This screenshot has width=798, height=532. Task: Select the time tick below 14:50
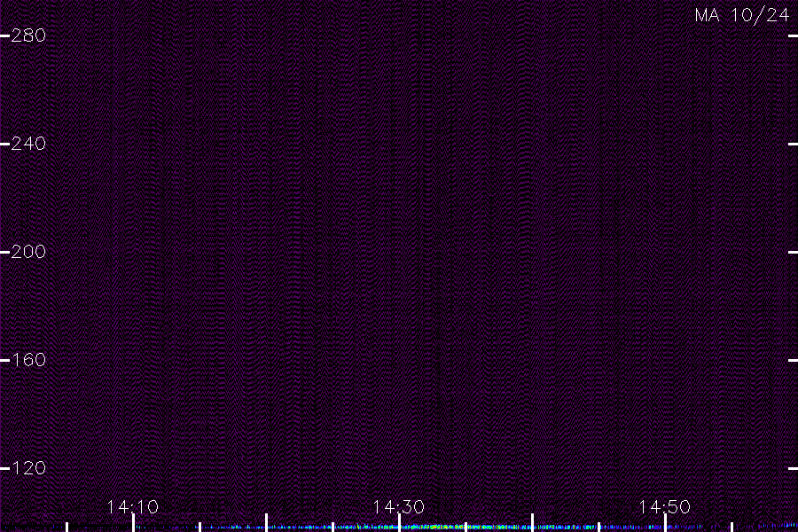(x=665, y=523)
